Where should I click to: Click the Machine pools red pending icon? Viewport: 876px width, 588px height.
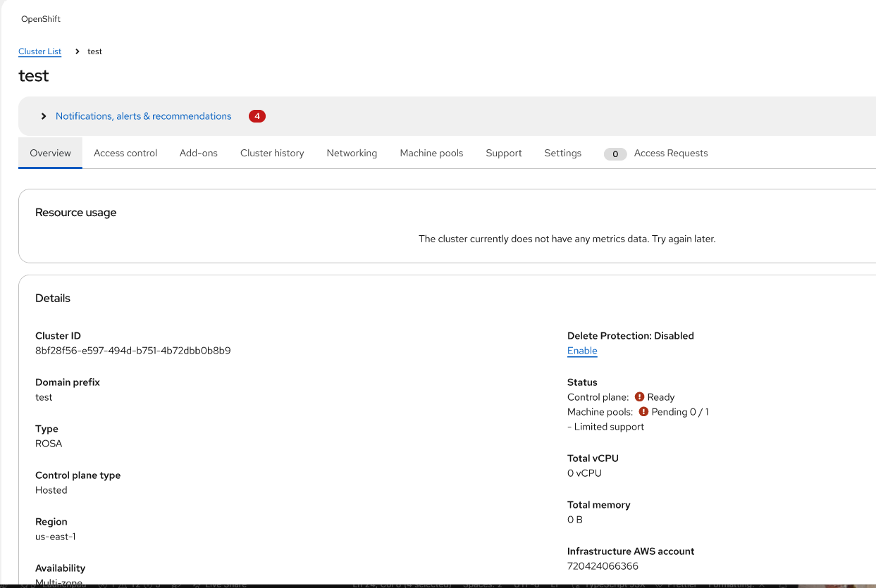pyautogui.click(x=644, y=412)
